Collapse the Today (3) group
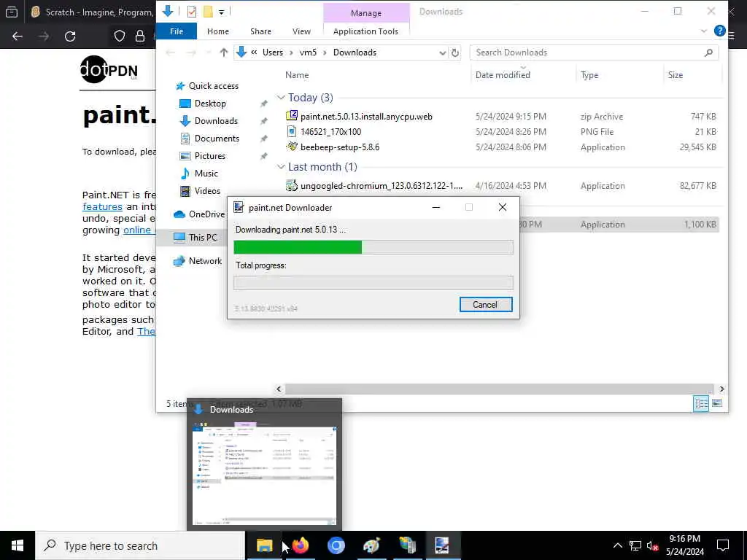 (x=281, y=98)
